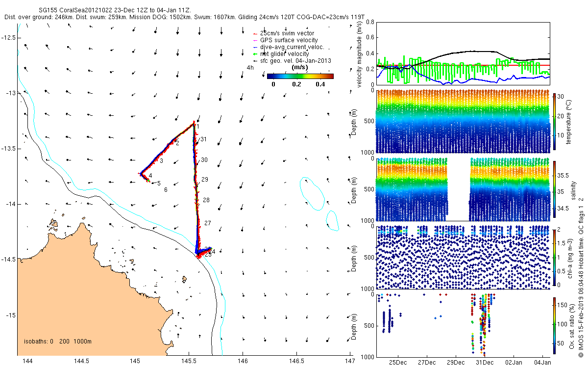
Task: Click the velocity (m/s) colorbar in the map legend
Action: (300, 76)
